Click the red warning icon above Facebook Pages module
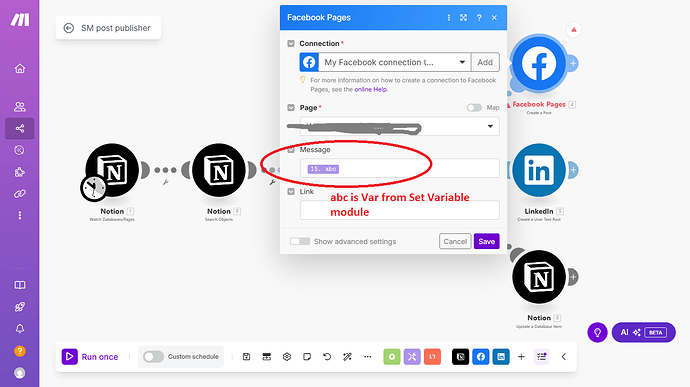 point(574,30)
